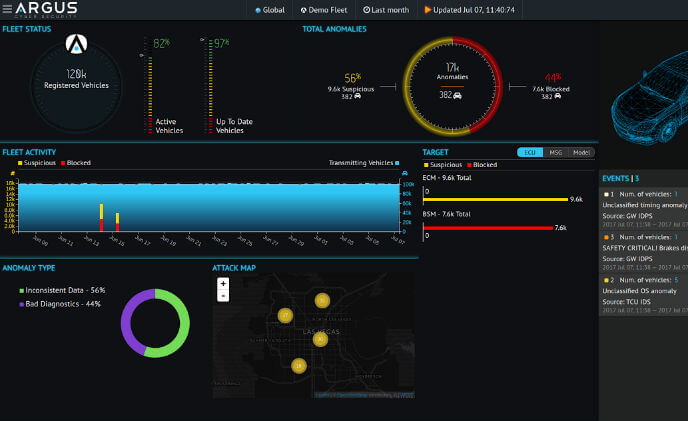The height and width of the screenshot is (421, 688).
Task: Open the Events panel header
Action: coord(620,178)
